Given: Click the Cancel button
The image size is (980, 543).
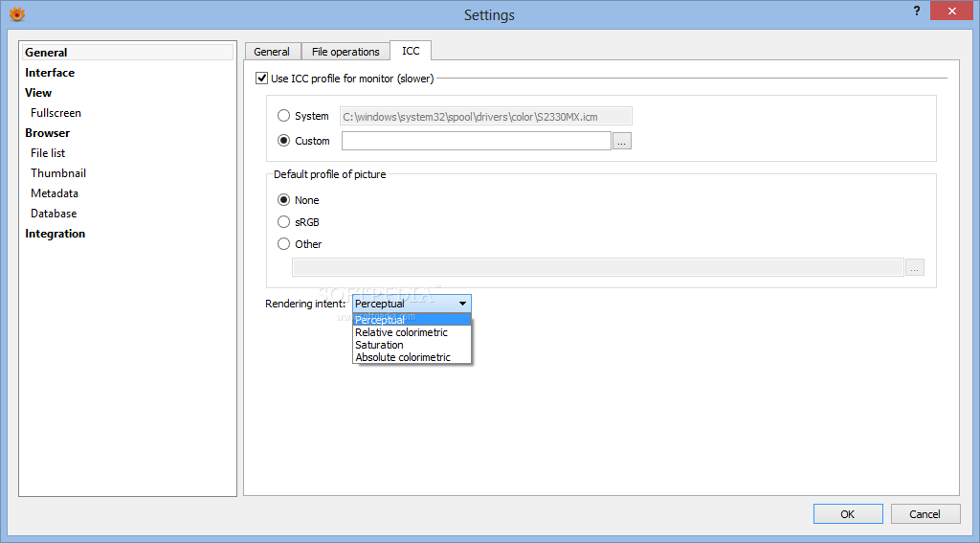Looking at the screenshot, I should [925, 514].
